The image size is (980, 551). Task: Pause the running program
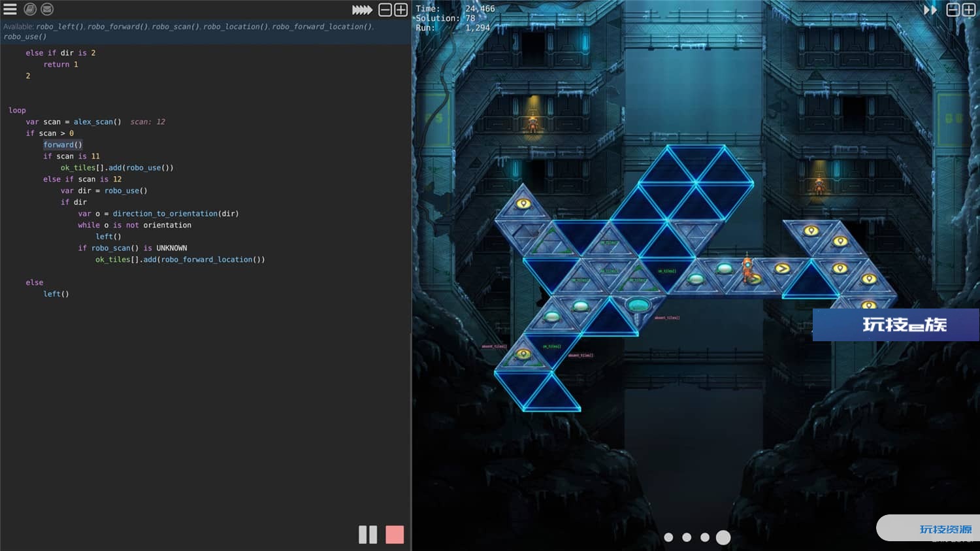pyautogui.click(x=368, y=535)
